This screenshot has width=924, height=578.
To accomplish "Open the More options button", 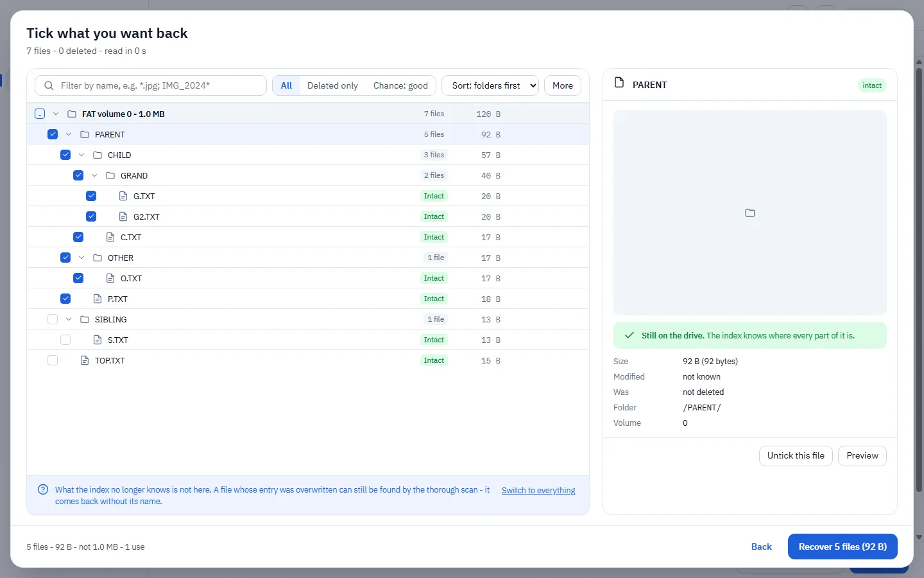I will (x=563, y=85).
